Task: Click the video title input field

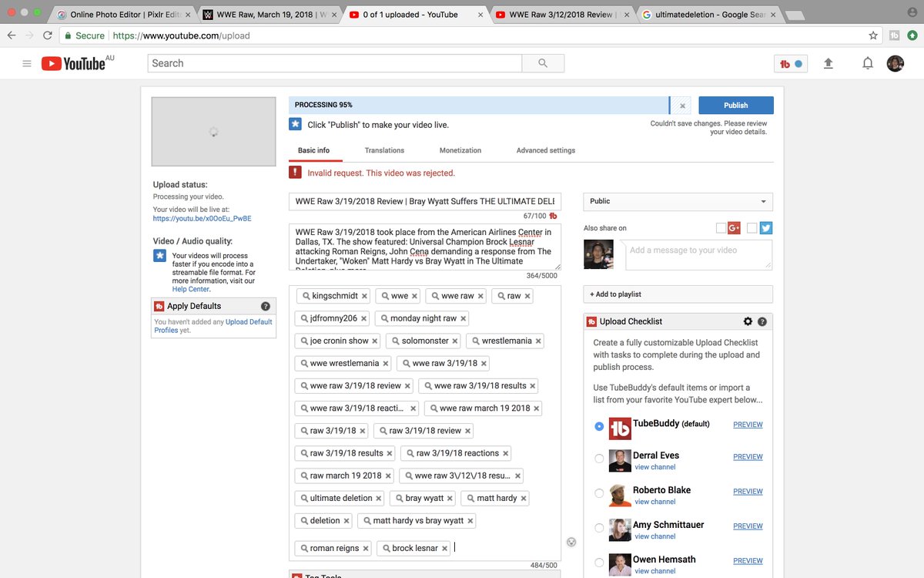Action: point(425,202)
